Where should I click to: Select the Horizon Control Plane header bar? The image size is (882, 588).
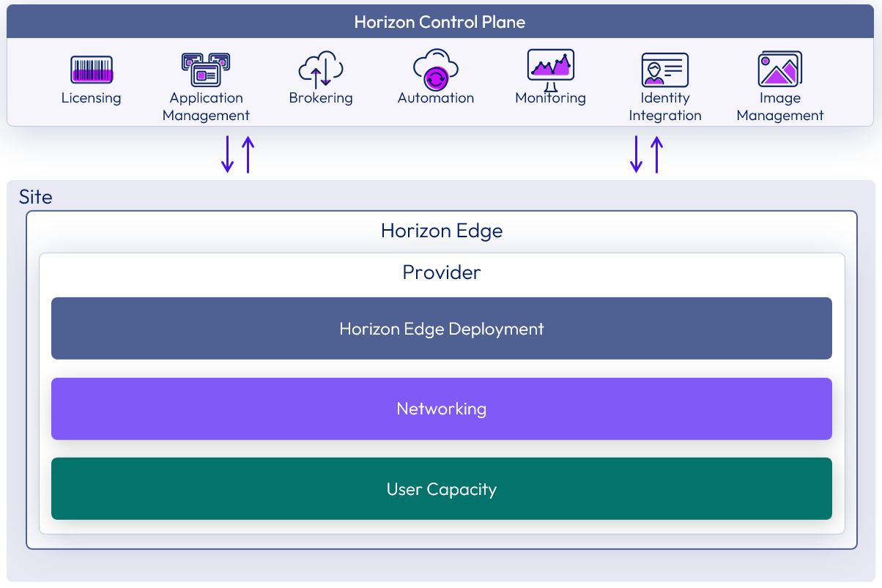click(x=440, y=22)
